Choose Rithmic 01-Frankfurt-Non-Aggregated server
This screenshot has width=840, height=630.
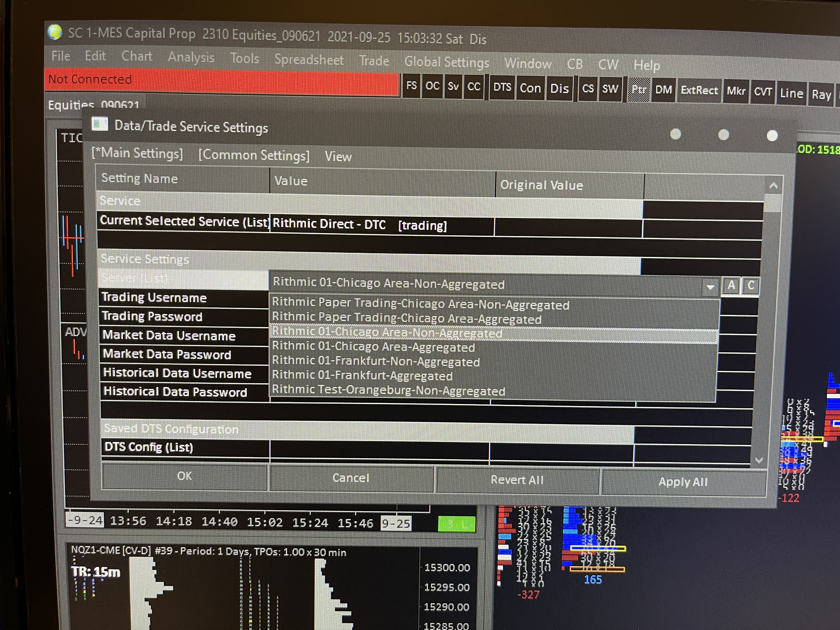(376, 361)
